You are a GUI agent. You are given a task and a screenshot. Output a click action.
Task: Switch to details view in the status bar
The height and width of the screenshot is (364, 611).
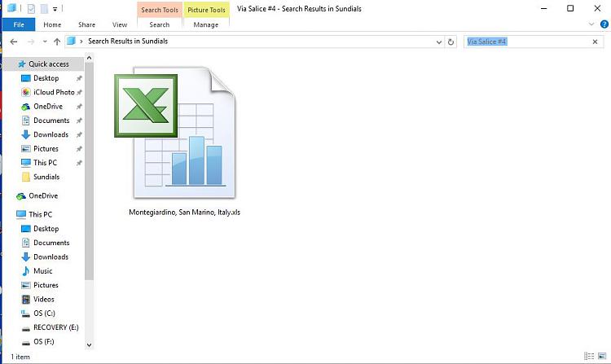589,356
